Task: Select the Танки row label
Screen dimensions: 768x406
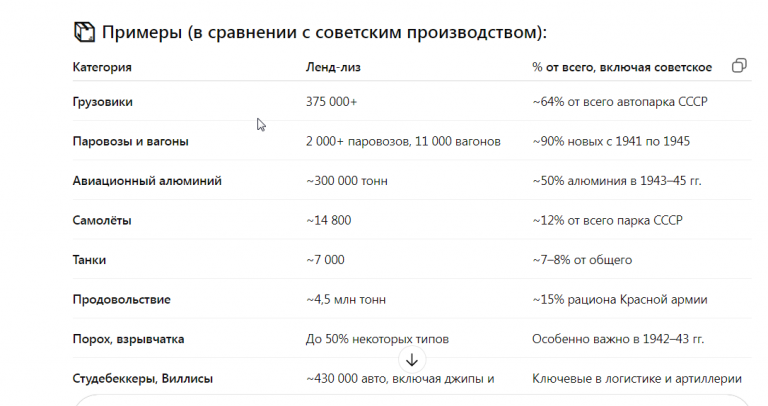Action: [89, 260]
